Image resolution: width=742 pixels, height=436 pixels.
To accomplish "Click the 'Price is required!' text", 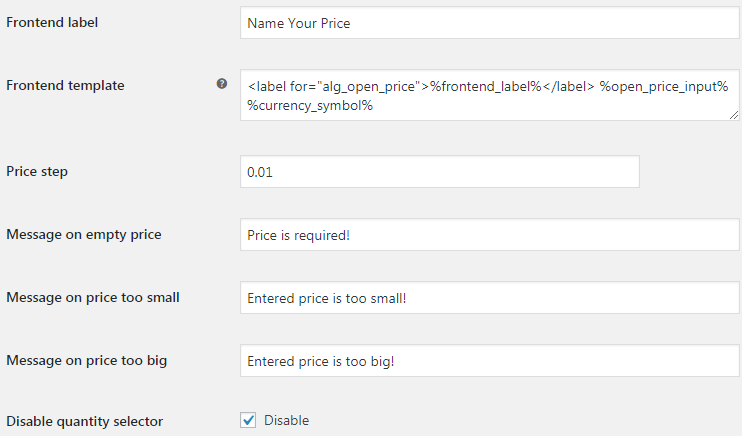I will [x=298, y=235].
